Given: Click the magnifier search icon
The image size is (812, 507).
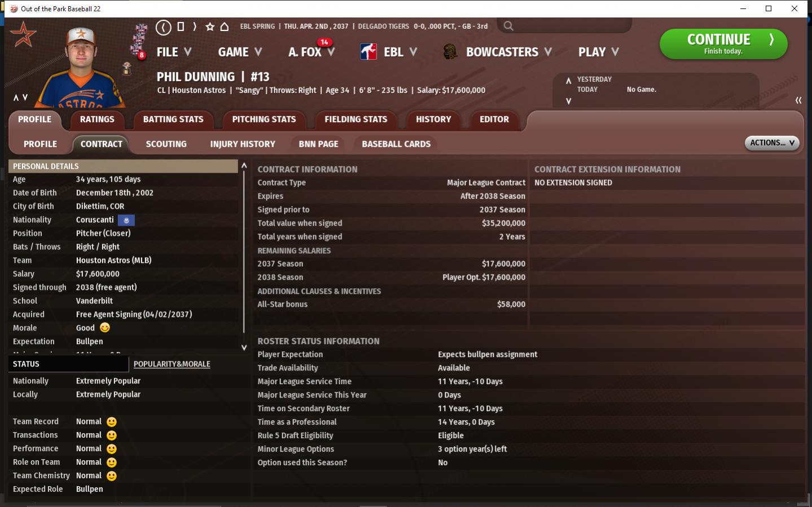Looking at the screenshot, I should pos(508,26).
